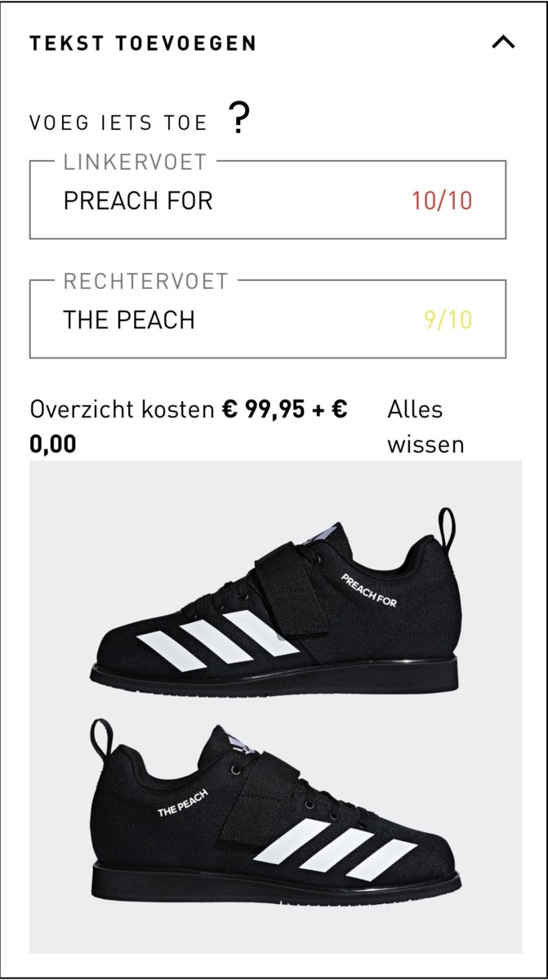Click Alles wissen to clear text
Viewport: 548px width, 980px height.
coord(425,426)
